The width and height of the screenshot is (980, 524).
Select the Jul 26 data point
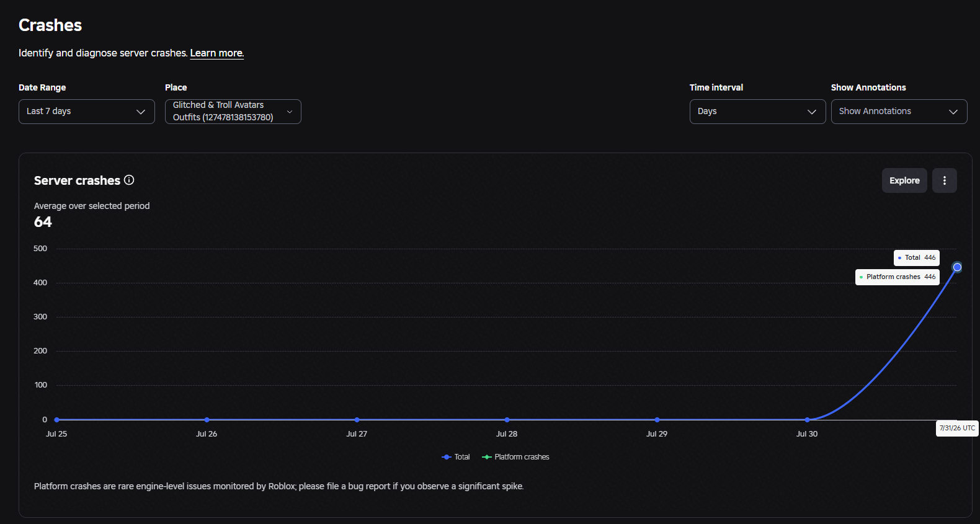coord(207,420)
